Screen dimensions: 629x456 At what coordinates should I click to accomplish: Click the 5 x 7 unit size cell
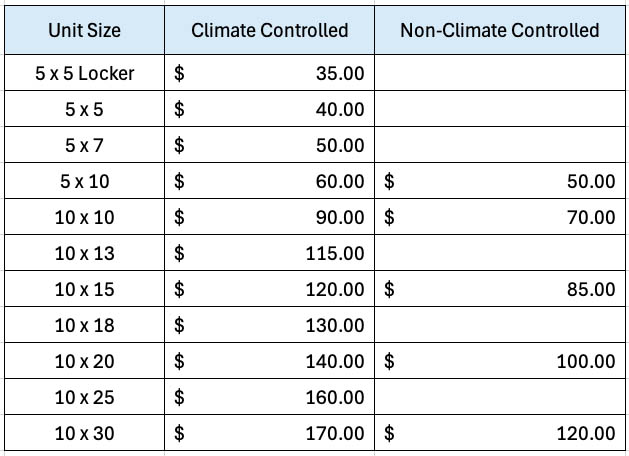tap(84, 145)
